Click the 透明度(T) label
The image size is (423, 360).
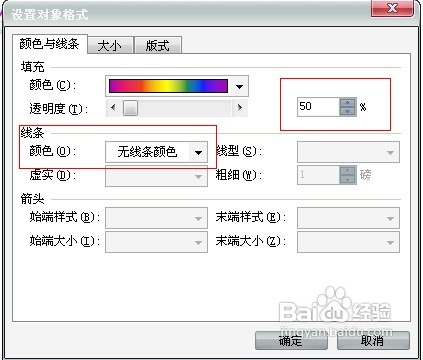pos(59,109)
